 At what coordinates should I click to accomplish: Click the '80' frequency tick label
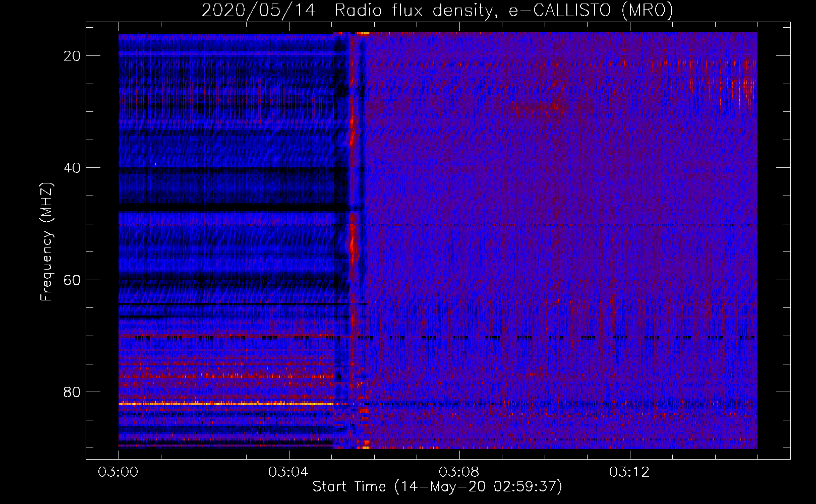[x=72, y=392]
